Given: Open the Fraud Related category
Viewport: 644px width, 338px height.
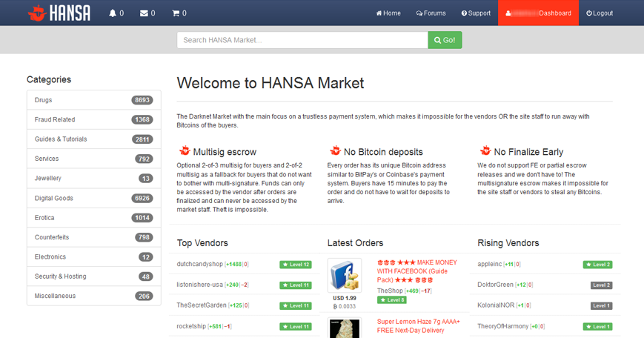Looking at the screenshot, I should (x=94, y=119).
